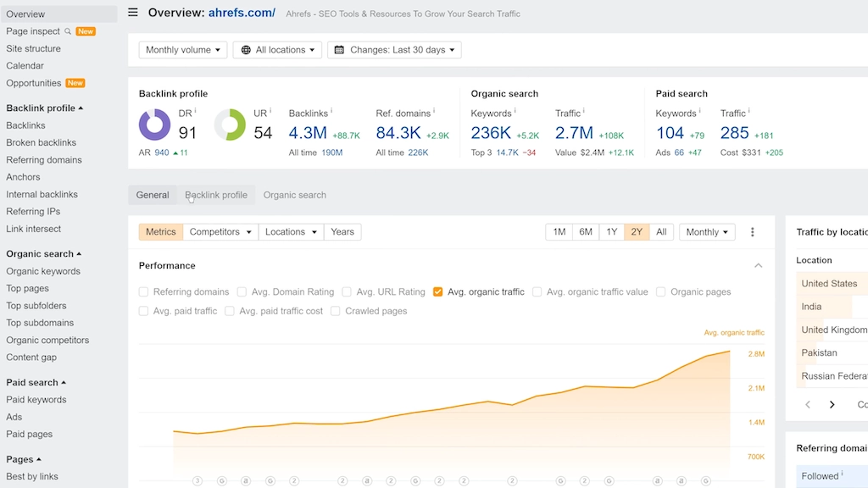868x488 pixels.
Task: Uncheck Avg. organic traffic
Action: [438, 291]
